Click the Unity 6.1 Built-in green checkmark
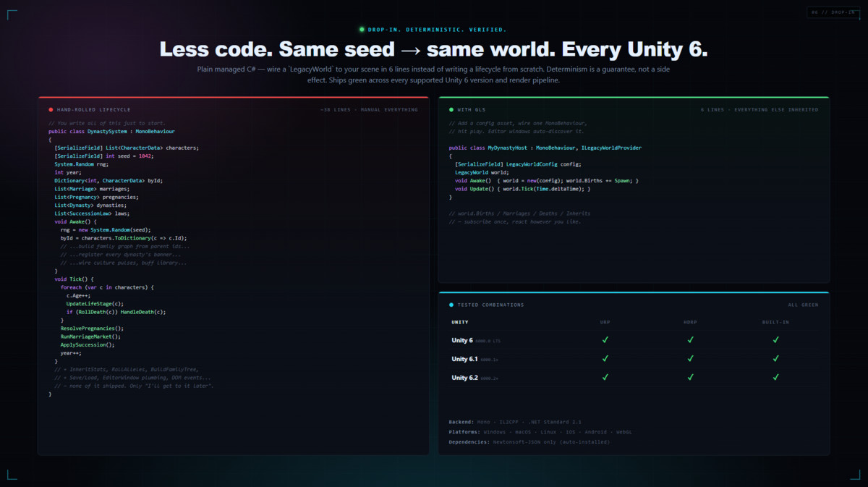Image resolution: width=868 pixels, height=487 pixels. [775, 358]
